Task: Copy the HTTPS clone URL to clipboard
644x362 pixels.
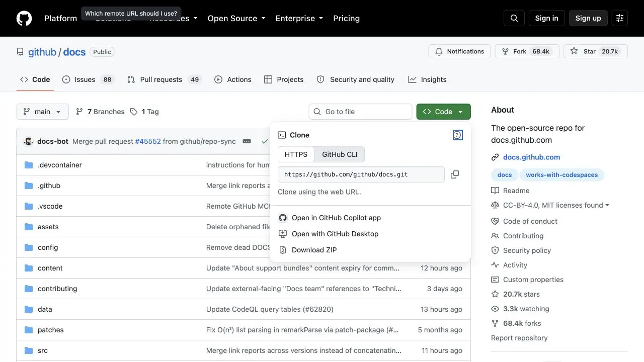Action: click(x=455, y=174)
